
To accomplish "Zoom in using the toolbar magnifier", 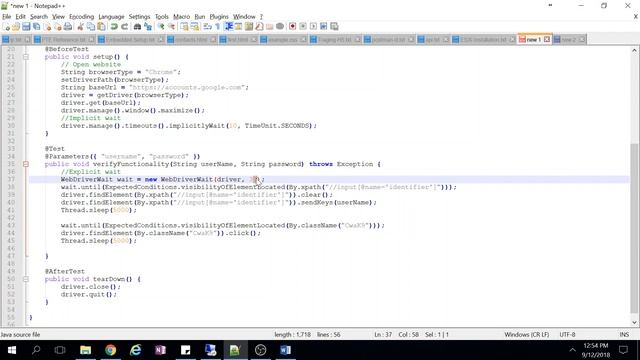I will tap(161, 27).
